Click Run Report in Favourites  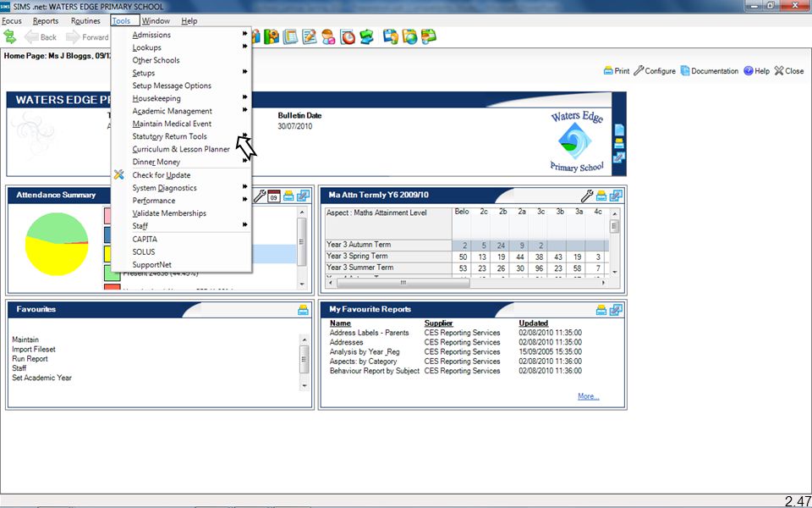click(30, 359)
